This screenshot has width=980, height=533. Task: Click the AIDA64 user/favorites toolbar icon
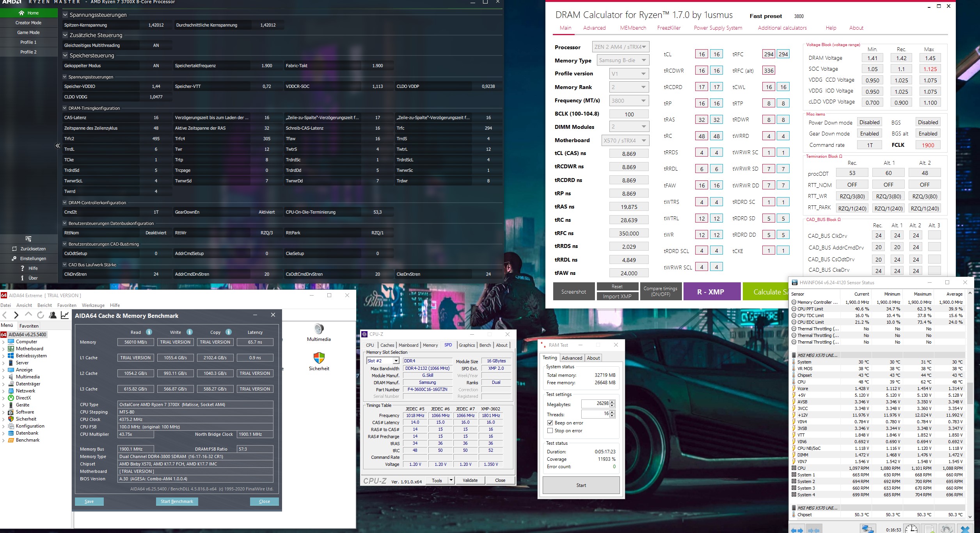[x=53, y=315]
